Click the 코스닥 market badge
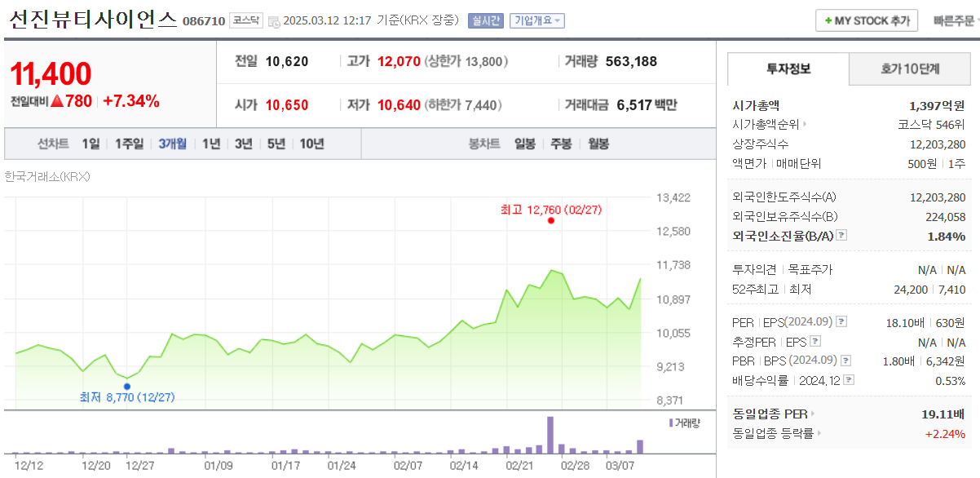This screenshot has width=980, height=478. click(x=245, y=21)
